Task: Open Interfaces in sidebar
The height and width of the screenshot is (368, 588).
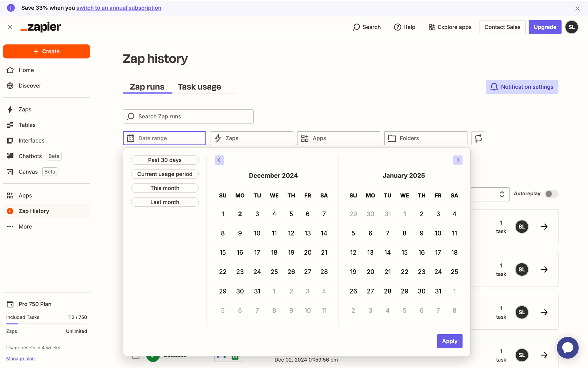Action: [x=47, y=140]
